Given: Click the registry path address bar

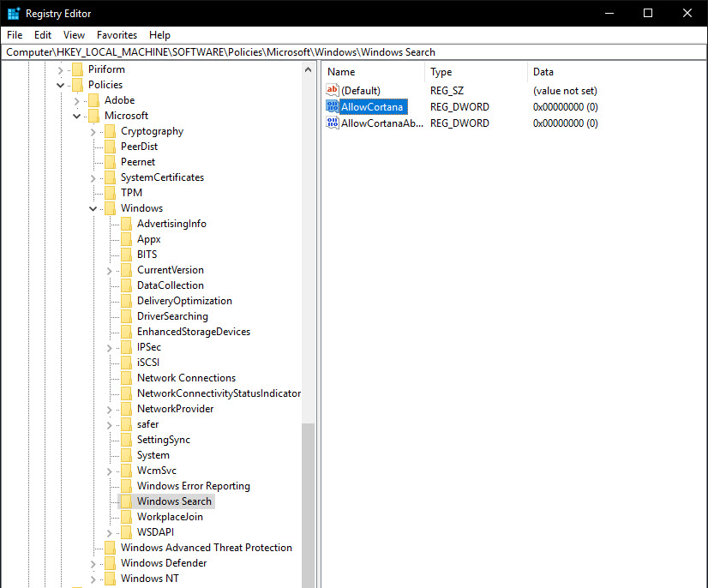Looking at the screenshot, I should 354,52.
